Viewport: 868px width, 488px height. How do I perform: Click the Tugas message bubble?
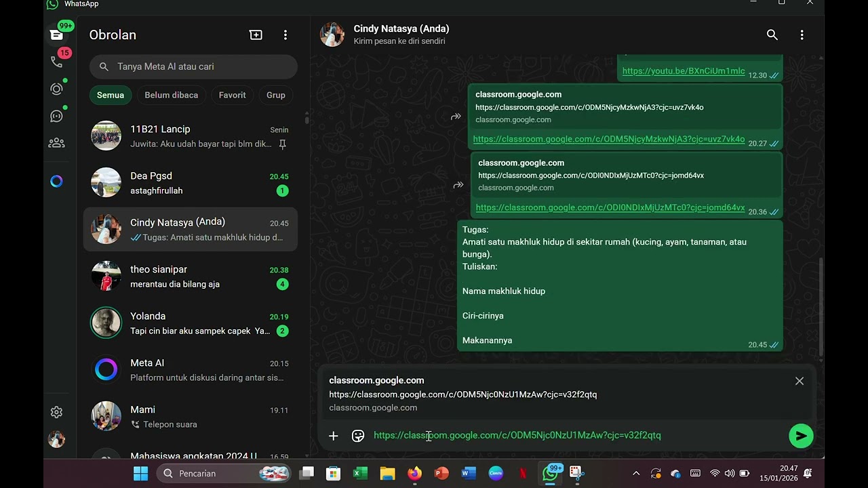[620, 285]
